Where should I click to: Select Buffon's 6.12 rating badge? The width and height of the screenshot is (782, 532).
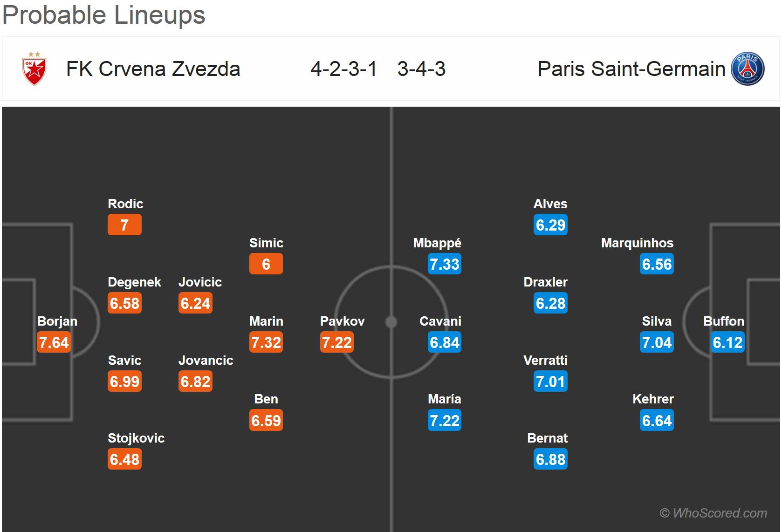727,342
